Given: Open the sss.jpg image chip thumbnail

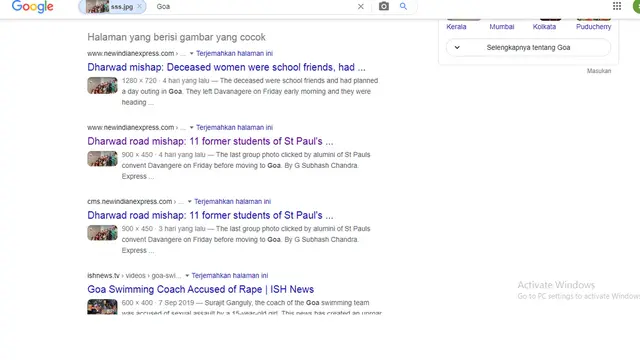Looking at the screenshot, I should click(x=98, y=7).
